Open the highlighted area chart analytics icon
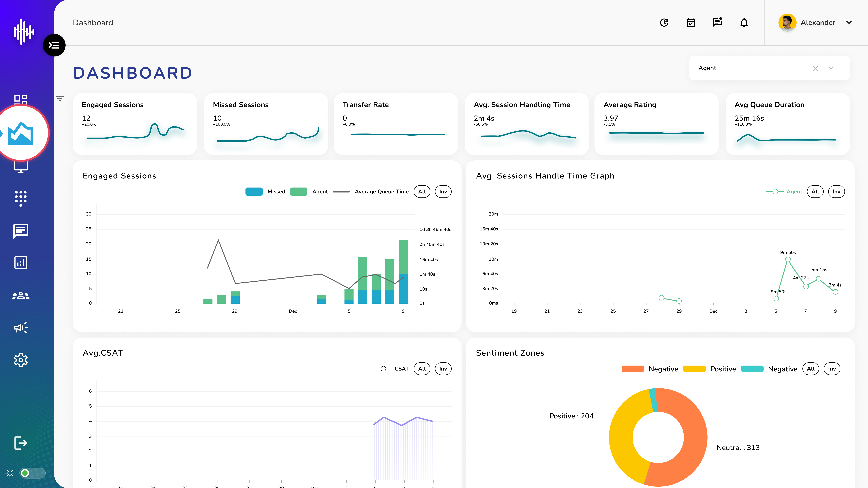 21,133
